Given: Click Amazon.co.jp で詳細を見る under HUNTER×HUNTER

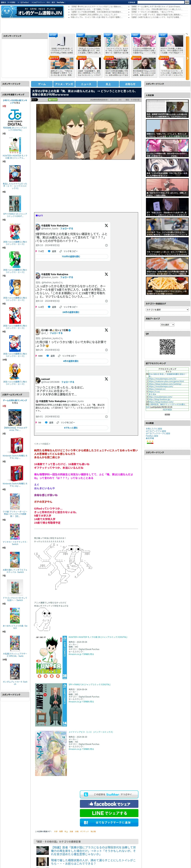Looking at the screenshot, I should tap(81, 654).
